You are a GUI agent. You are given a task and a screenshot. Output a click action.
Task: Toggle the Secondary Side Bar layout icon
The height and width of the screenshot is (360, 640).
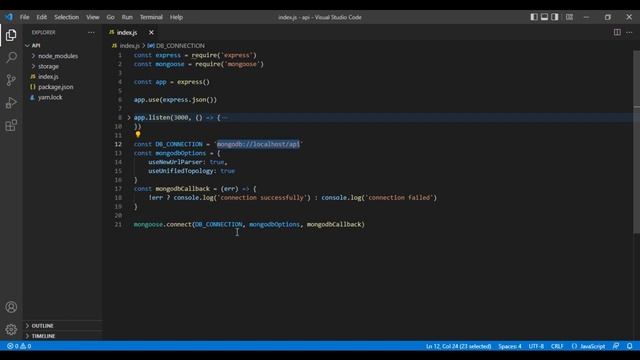[x=555, y=17]
